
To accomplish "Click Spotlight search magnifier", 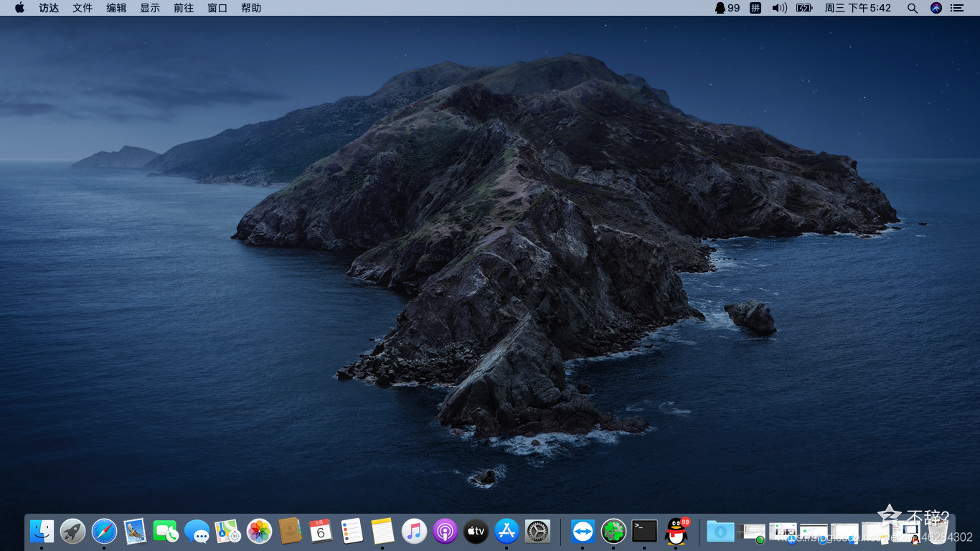I will 912,8.
